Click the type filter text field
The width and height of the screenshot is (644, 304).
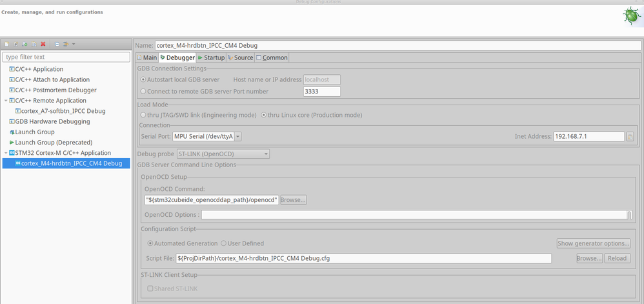66,57
